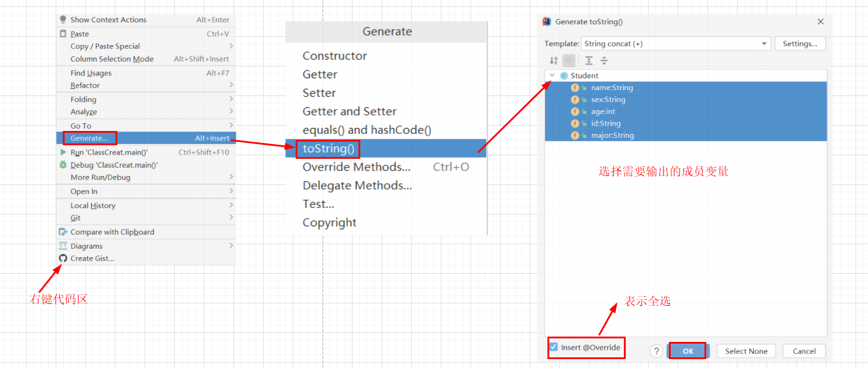Click the Student class icon
This screenshot has width=868, height=368.
coord(563,76)
